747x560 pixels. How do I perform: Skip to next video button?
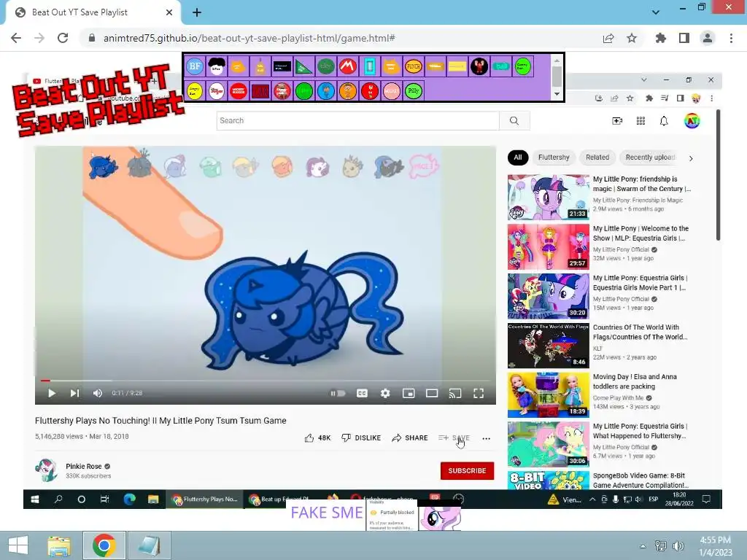(x=75, y=393)
